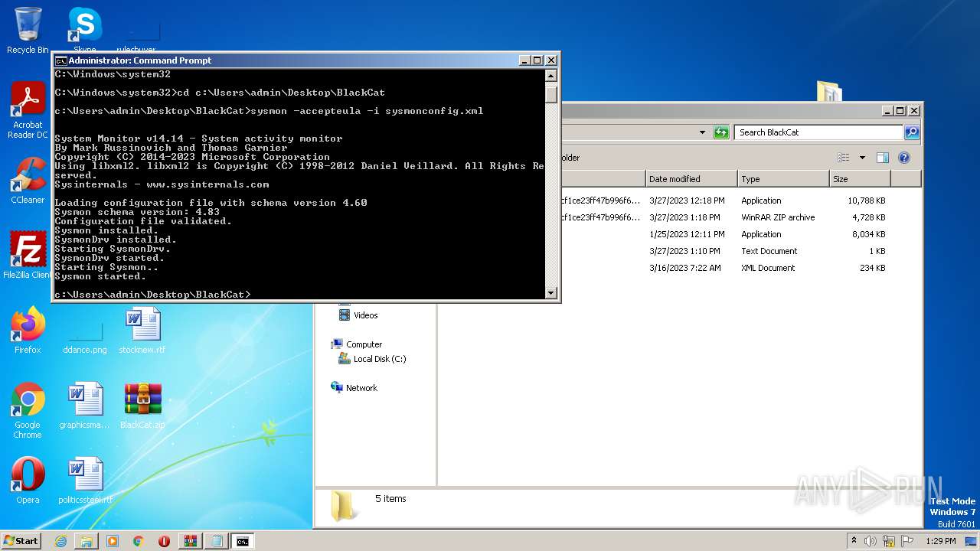
Task: Click the Change your view icon in Explorer
Action: point(844,158)
